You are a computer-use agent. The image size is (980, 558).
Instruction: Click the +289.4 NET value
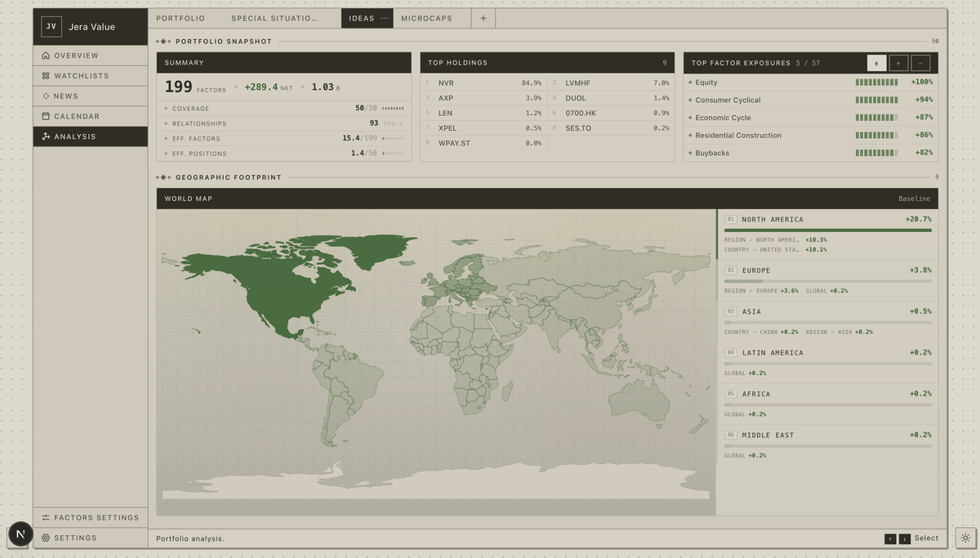[269, 87]
